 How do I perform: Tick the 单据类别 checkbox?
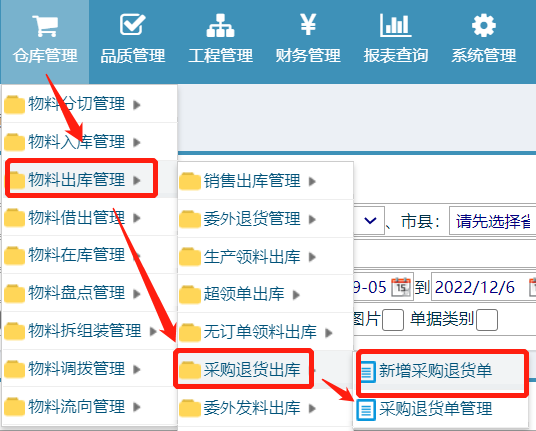pyautogui.click(x=487, y=320)
